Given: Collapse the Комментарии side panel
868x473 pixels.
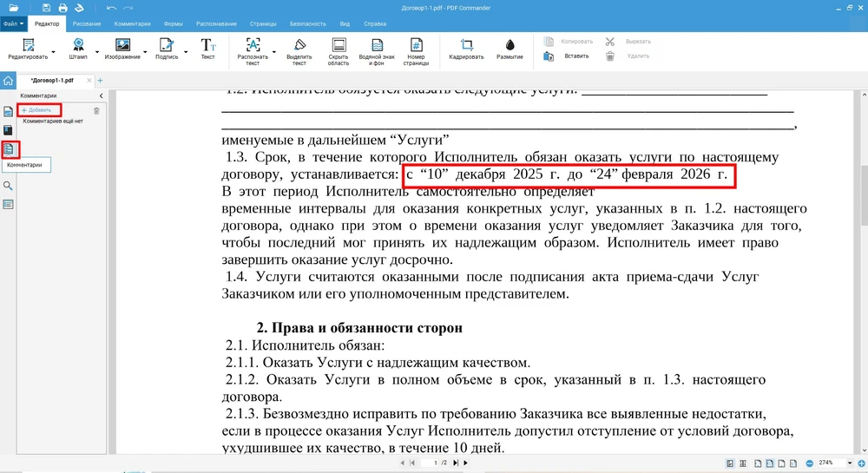Looking at the screenshot, I should point(102,95).
